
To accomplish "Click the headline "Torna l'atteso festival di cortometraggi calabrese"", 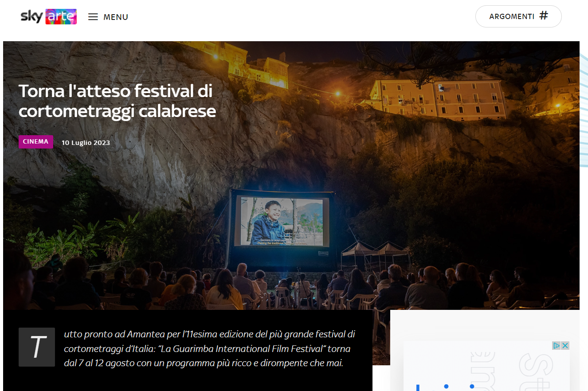I will (x=117, y=101).
